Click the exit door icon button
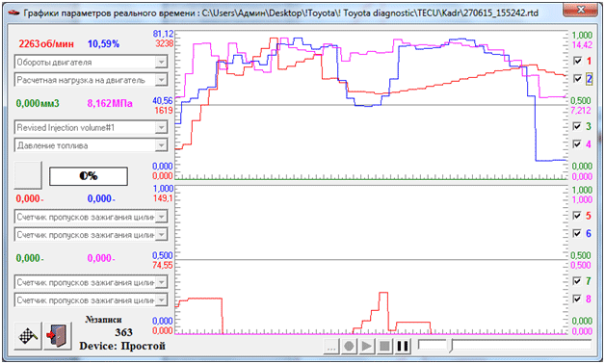This screenshot has width=605, height=364. coord(58,336)
